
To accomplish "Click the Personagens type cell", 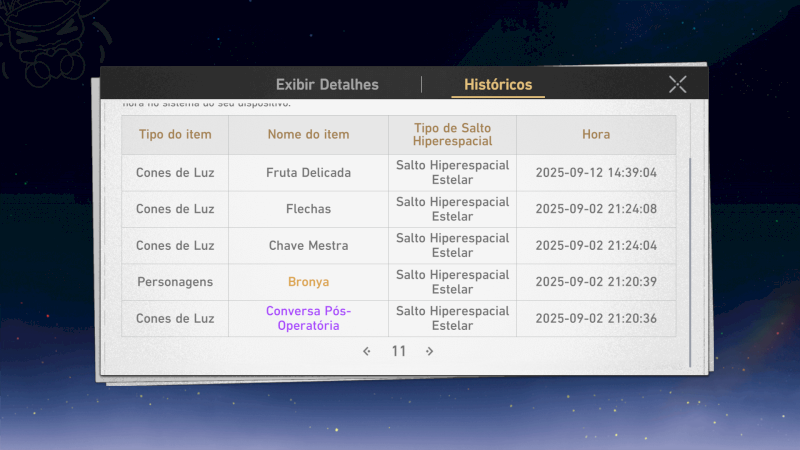I will coord(175,282).
